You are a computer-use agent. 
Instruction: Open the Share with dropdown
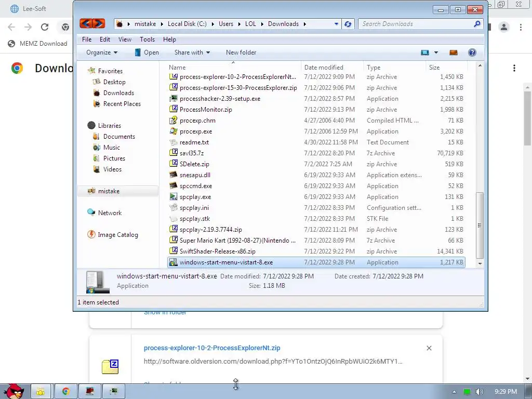pyautogui.click(x=192, y=52)
